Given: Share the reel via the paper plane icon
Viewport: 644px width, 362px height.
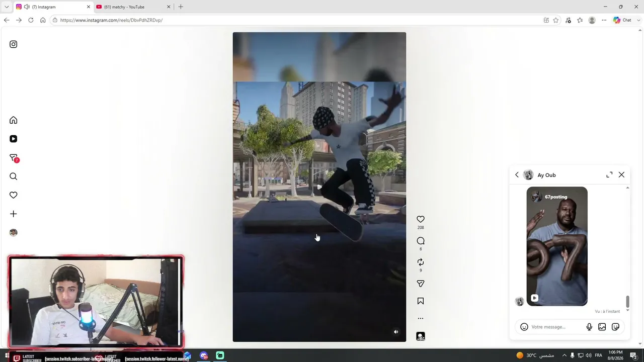Looking at the screenshot, I should click(421, 284).
